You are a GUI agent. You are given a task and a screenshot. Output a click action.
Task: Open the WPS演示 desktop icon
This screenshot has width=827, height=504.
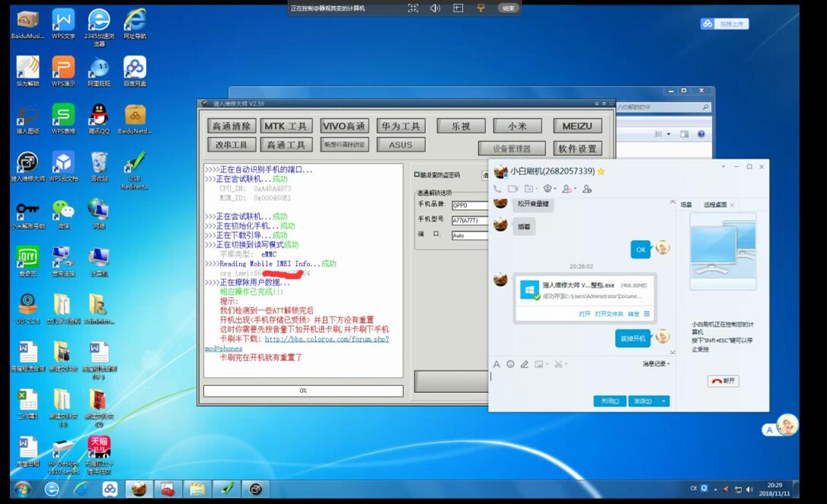(x=63, y=72)
